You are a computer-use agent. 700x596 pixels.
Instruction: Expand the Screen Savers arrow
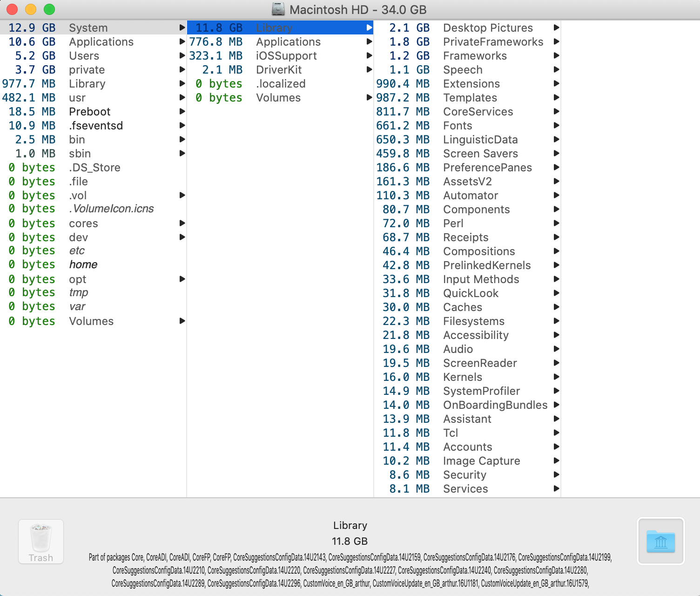coord(557,154)
